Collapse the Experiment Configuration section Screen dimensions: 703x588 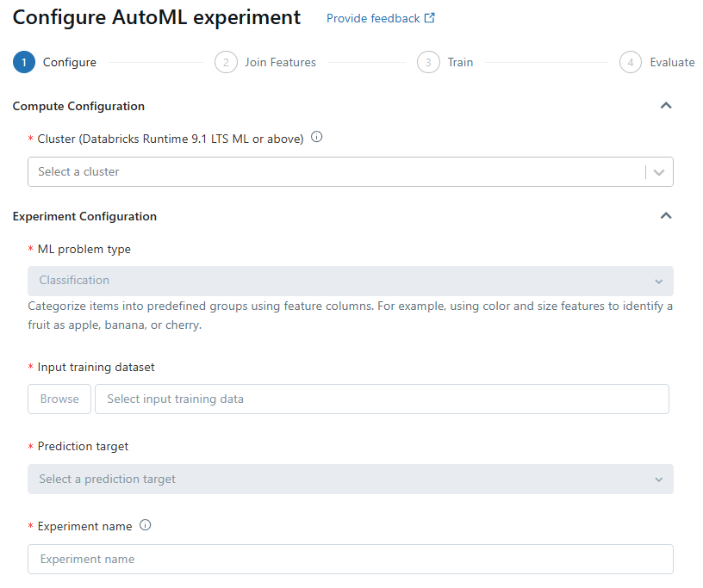[666, 215]
